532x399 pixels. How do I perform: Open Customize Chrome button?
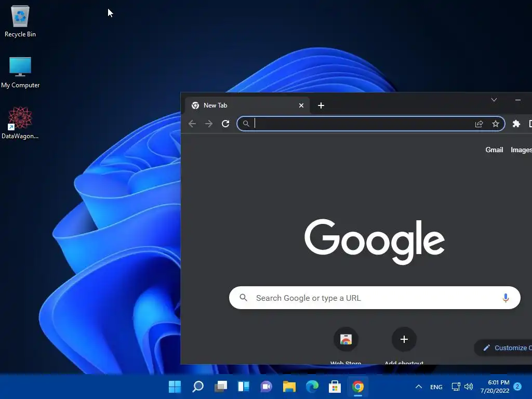(x=503, y=348)
